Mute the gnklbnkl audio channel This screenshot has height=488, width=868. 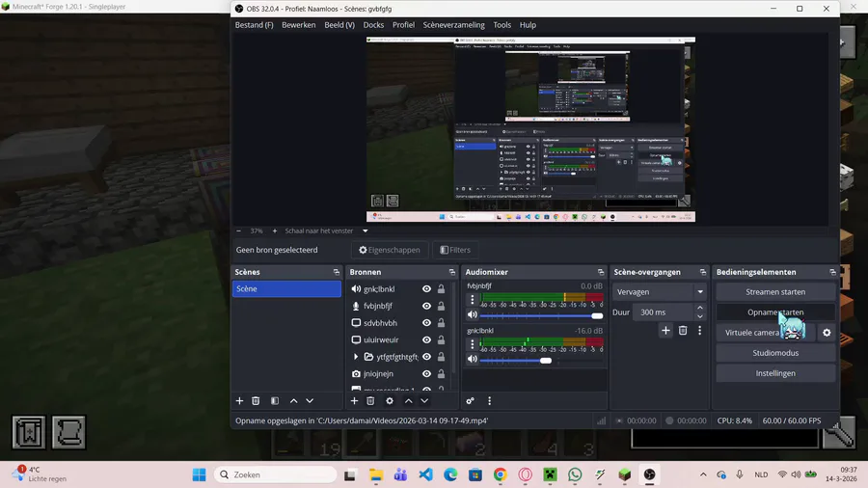(x=473, y=359)
